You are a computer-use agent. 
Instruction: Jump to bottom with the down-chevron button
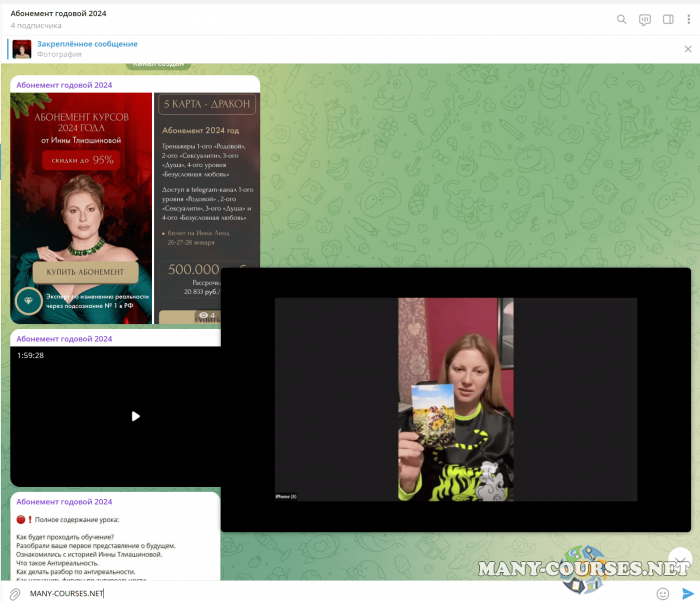[680, 558]
